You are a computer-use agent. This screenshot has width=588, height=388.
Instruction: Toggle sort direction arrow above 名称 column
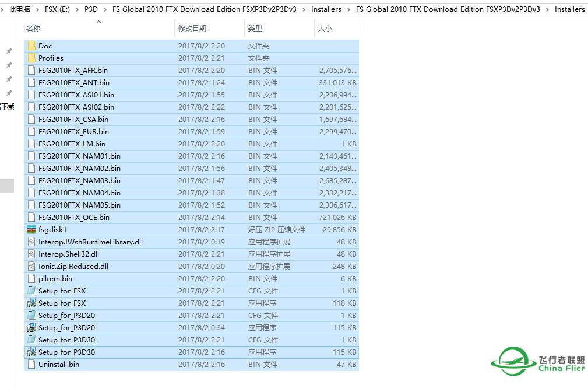tap(99, 22)
